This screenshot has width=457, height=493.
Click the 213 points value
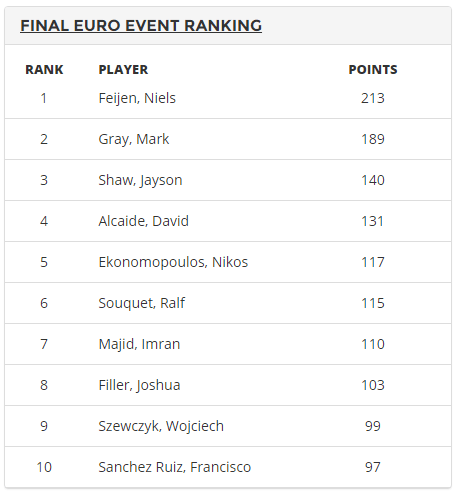click(x=373, y=98)
